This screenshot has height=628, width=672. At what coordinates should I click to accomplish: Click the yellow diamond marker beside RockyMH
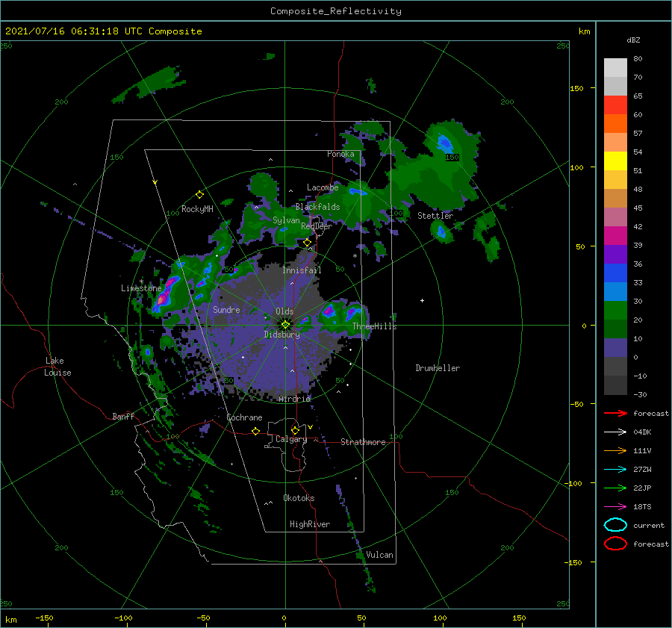tap(199, 195)
